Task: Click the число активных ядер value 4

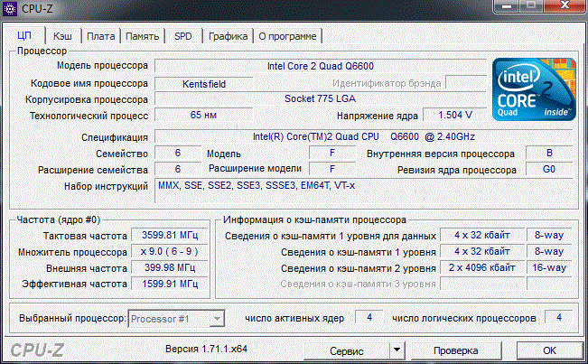Action: click(369, 318)
